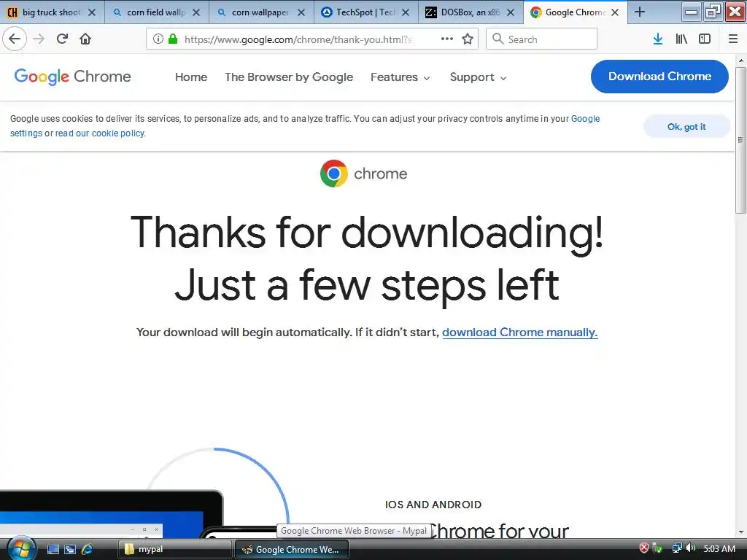
Task: Click the red security alert tray icon
Action: click(643, 548)
